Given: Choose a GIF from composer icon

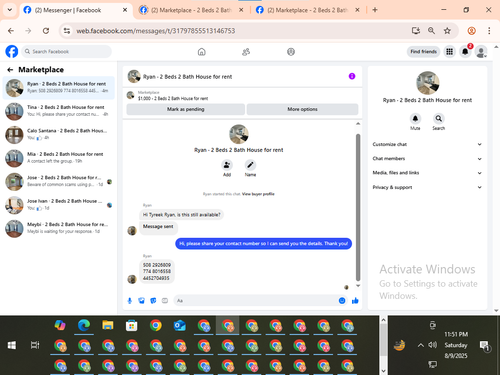Looking at the screenshot, I should tap(165, 301).
